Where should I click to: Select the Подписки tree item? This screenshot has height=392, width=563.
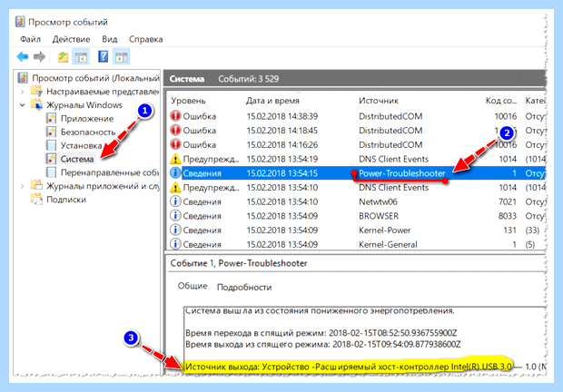(66, 199)
